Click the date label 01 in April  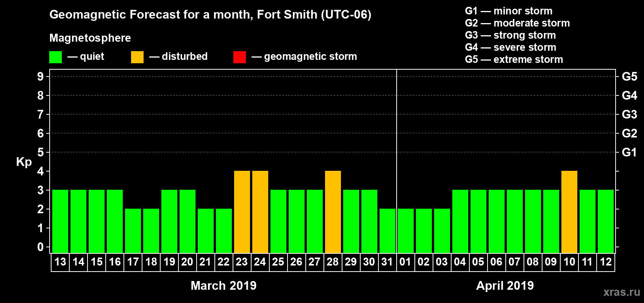pos(405,262)
